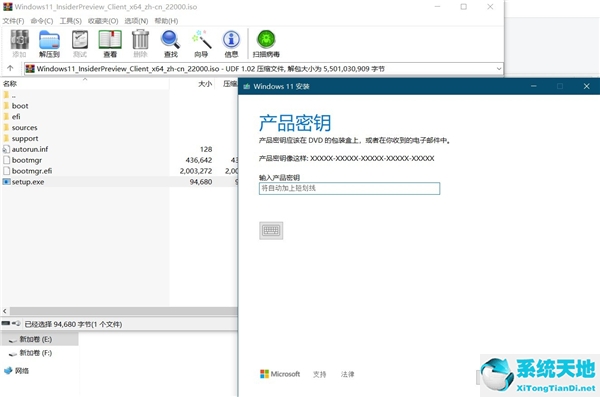Click the Support (支持) link

(320, 374)
